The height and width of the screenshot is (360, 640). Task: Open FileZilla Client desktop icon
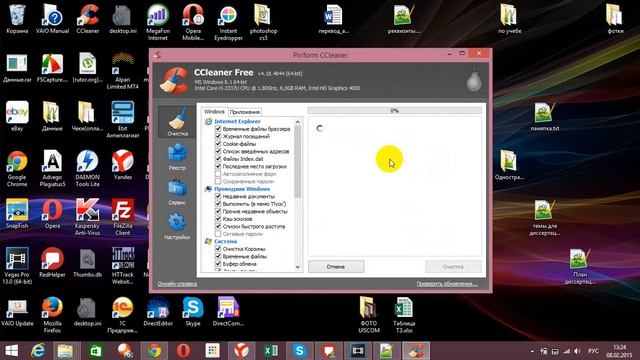[122, 217]
